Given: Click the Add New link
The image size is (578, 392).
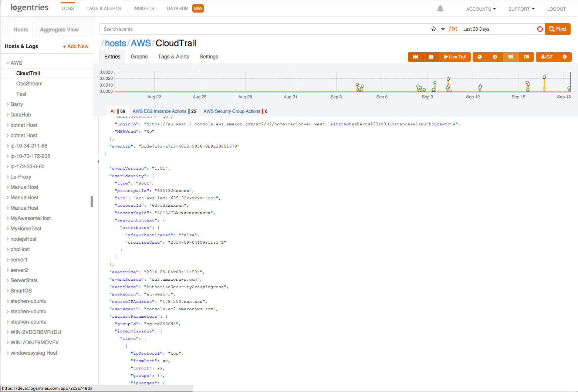Looking at the screenshot, I should click(x=75, y=46).
